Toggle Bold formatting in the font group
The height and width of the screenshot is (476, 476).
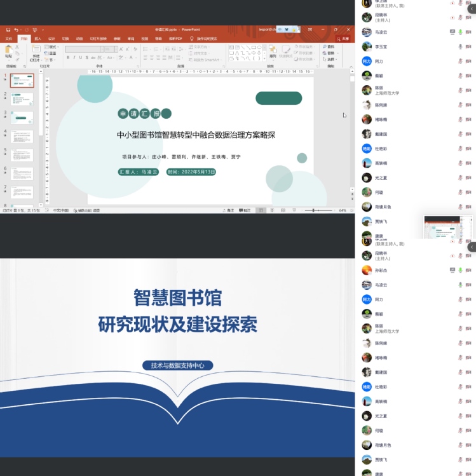[67, 58]
